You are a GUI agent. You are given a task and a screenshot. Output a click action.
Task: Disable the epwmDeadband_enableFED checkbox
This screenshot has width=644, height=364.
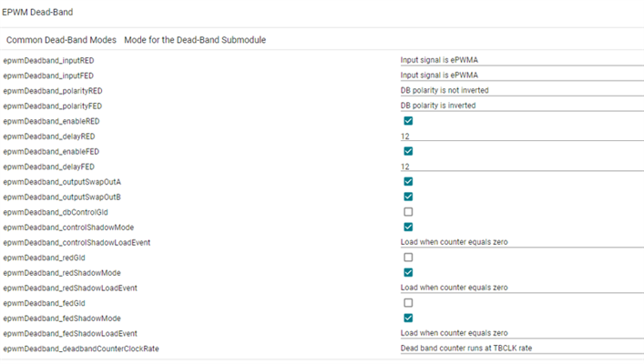408,151
